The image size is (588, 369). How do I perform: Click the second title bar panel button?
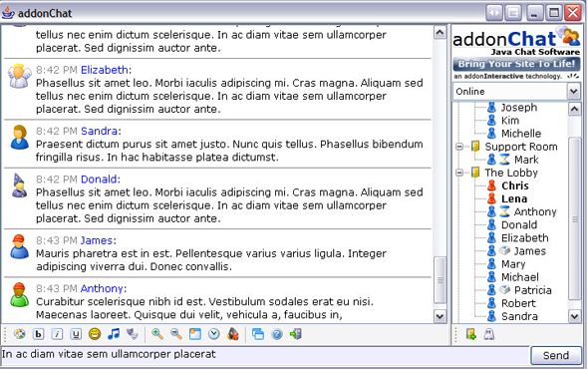[x=513, y=13]
